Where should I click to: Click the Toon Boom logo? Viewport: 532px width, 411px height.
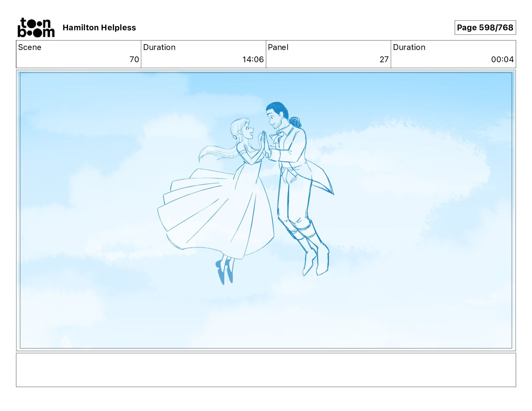[36, 28]
